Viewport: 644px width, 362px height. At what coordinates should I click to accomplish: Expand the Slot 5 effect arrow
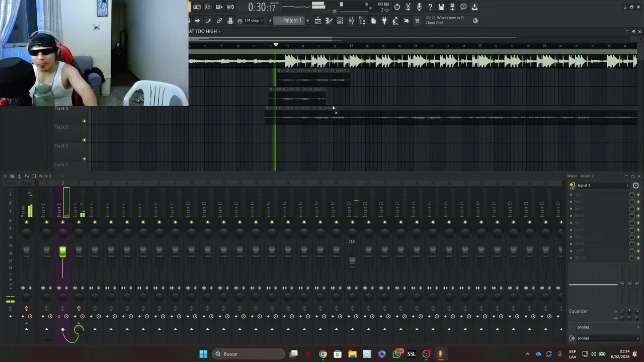click(571, 223)
